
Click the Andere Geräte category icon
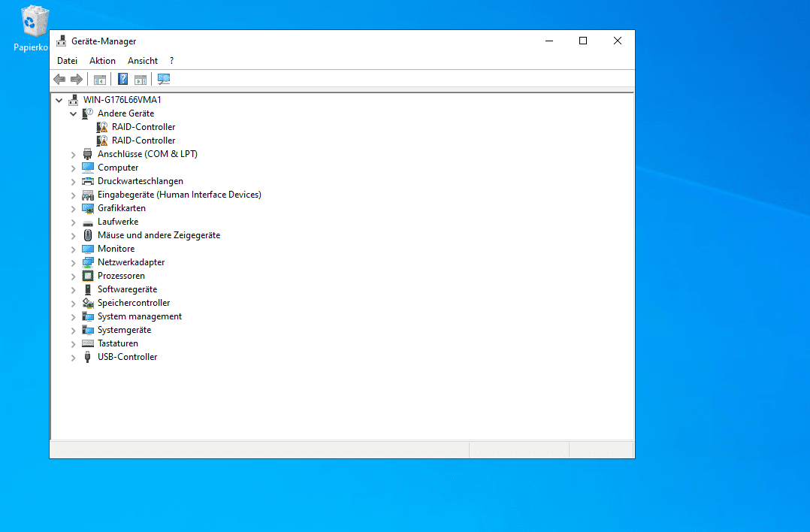click(x=88, y=113)
